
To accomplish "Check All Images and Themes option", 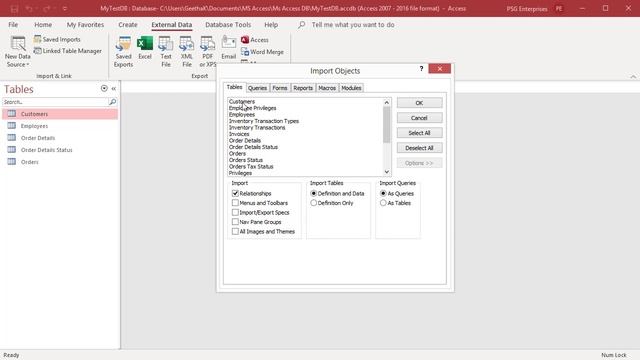I will tap(235, 231).
